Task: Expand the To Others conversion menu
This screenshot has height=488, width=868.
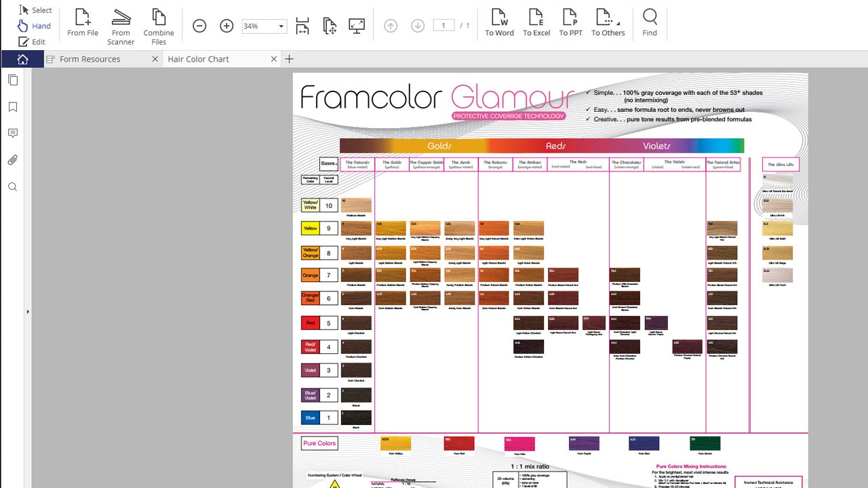Action: pos(608,23)
